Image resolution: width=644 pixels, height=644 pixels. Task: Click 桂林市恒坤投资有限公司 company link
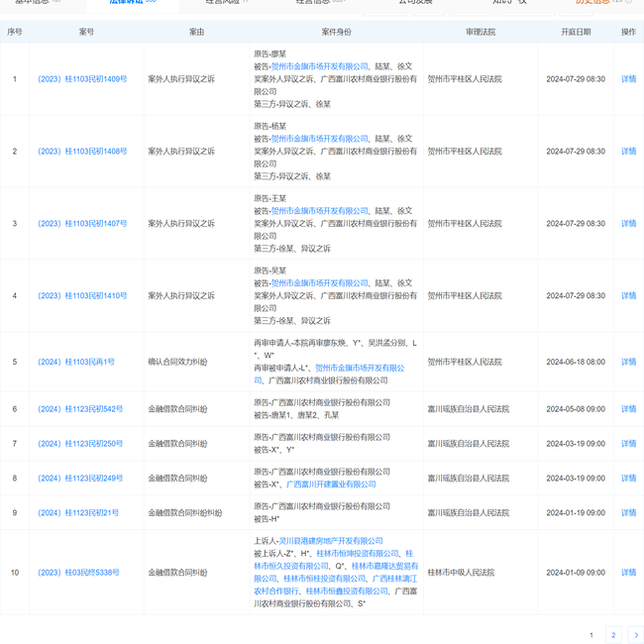pos(344,554)
